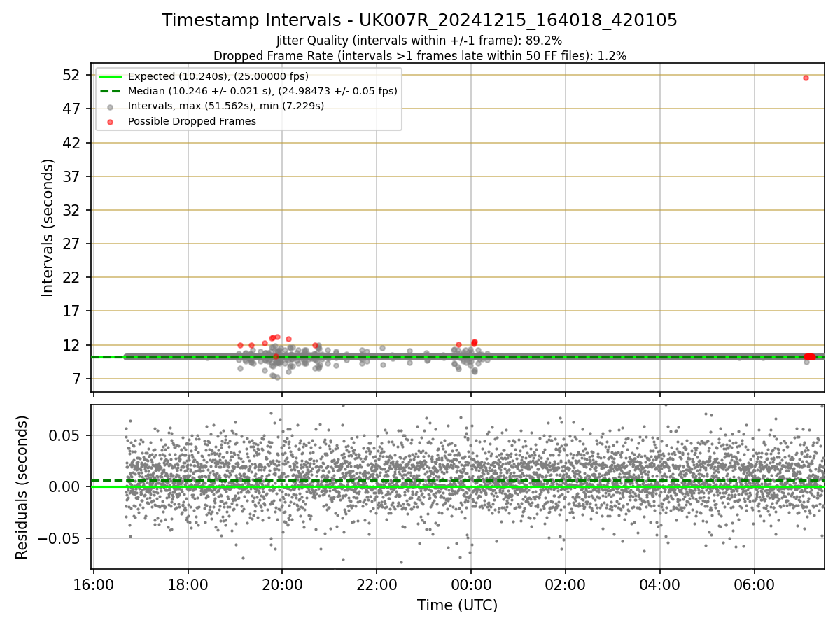Screen dimensions: 840x630
Task: Click the x-axis tick label '16:00'
Action: click(x=94, y=584)
